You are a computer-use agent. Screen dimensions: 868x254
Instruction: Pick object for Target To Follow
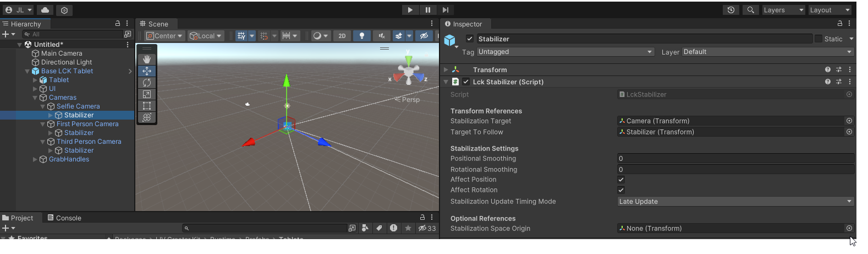click(x=849, y=132)
